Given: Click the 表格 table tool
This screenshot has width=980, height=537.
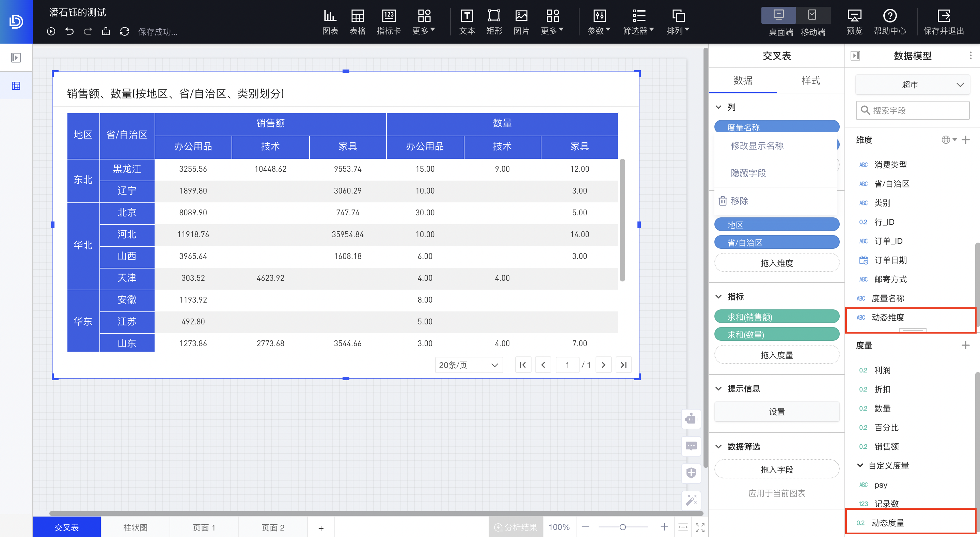Looking at the screenshot, I should coord(358,22).
